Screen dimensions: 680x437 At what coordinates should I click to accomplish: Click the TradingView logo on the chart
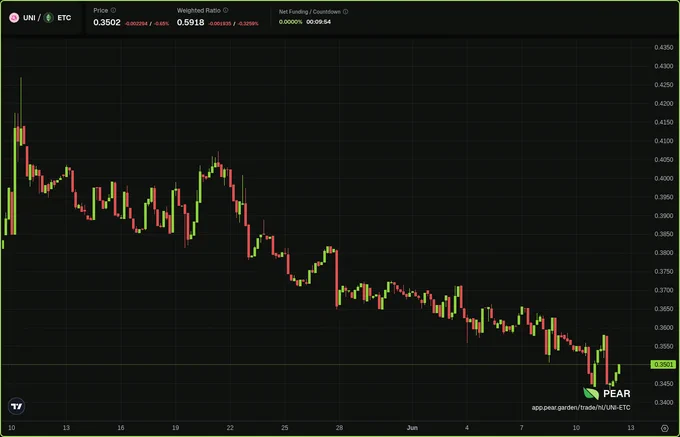16,406
